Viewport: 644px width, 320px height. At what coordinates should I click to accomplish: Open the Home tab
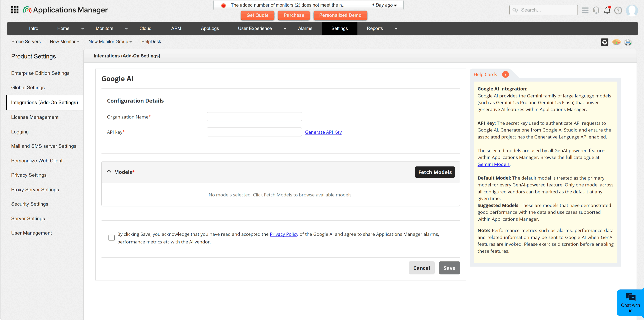63,28
